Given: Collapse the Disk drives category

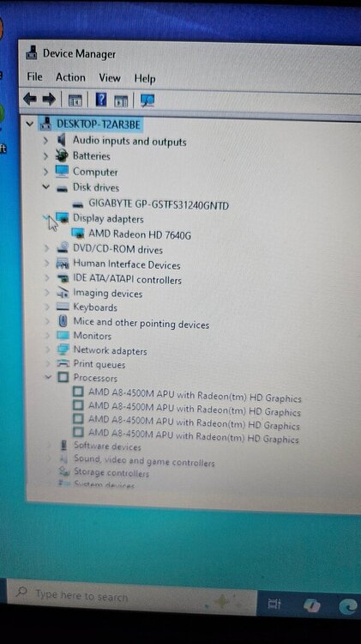Looking at the screenshot, I should (46, 187).
